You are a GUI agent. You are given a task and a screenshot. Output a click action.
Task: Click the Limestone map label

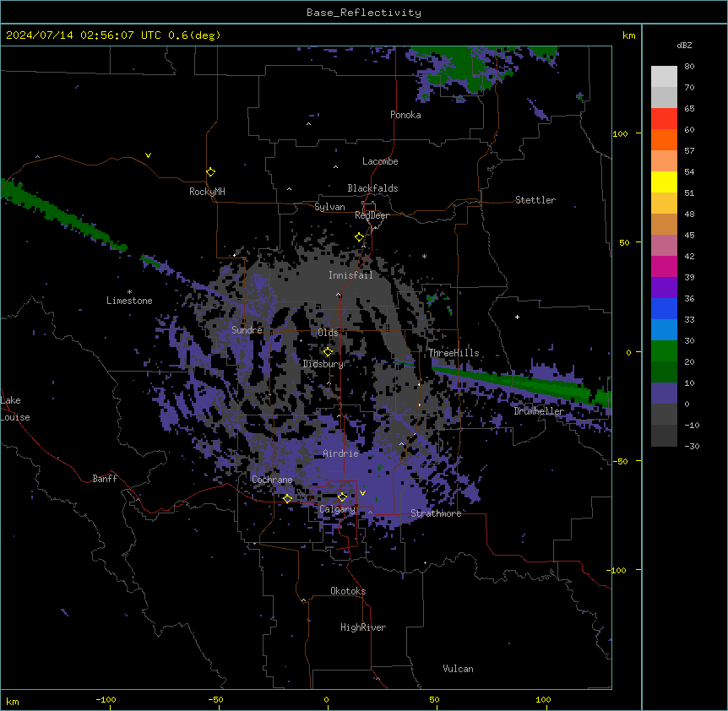click(129, 301)
